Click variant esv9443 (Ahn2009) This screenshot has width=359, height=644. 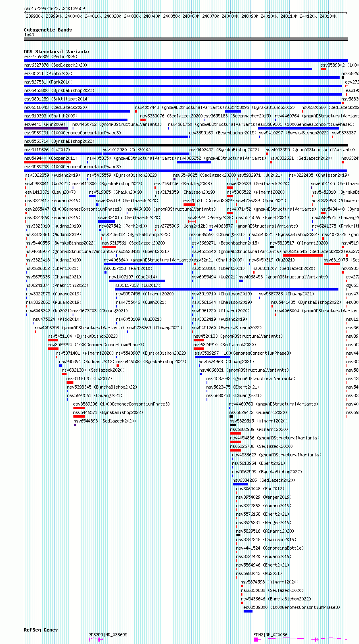pyautogui.click(x=46, y=128)
